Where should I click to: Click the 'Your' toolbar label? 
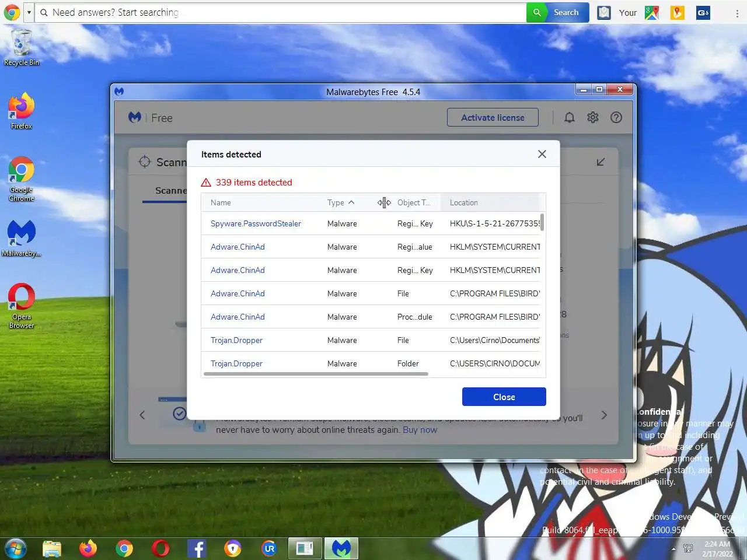click(x=628, y=13)
